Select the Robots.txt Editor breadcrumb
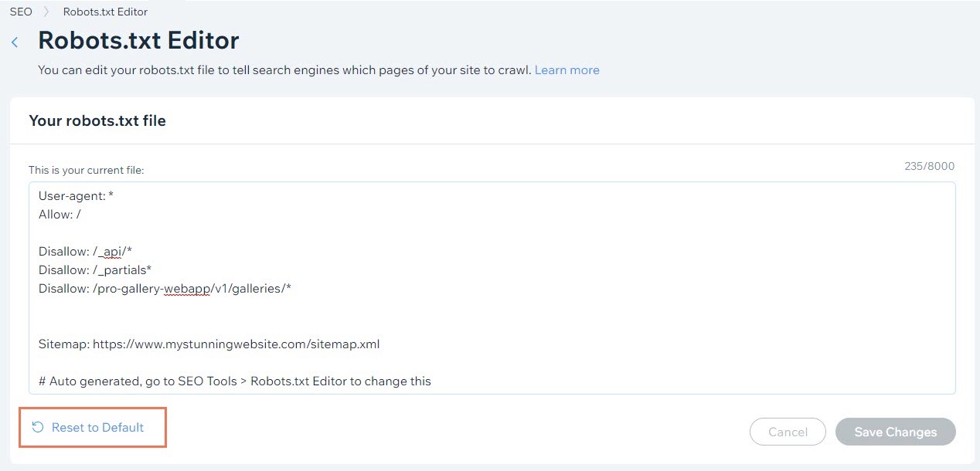Image resolution: width=980 pixels, height=471 pixels. click(x=105, y=12)
